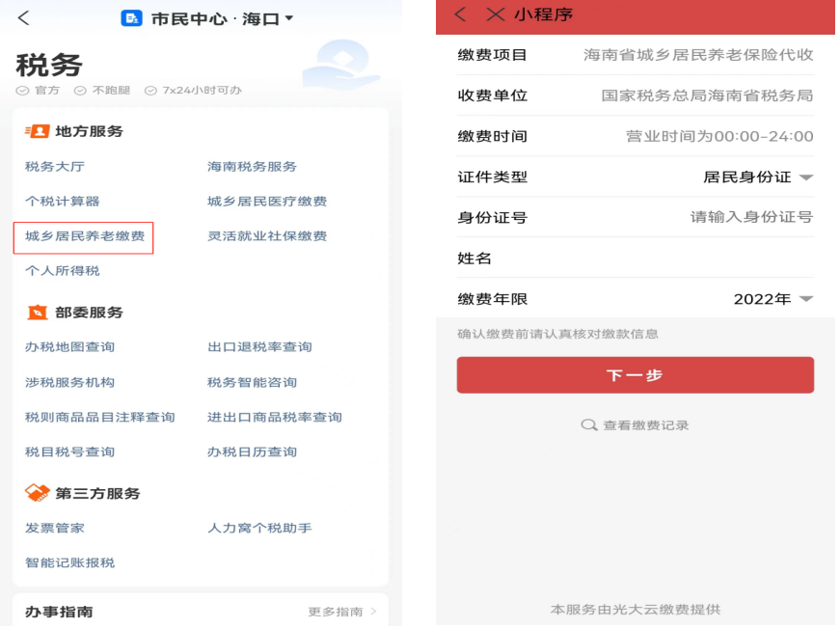840x628 pixels.
Task: Expand the 海口 city selector dropdown
Action: pos(288,18)
